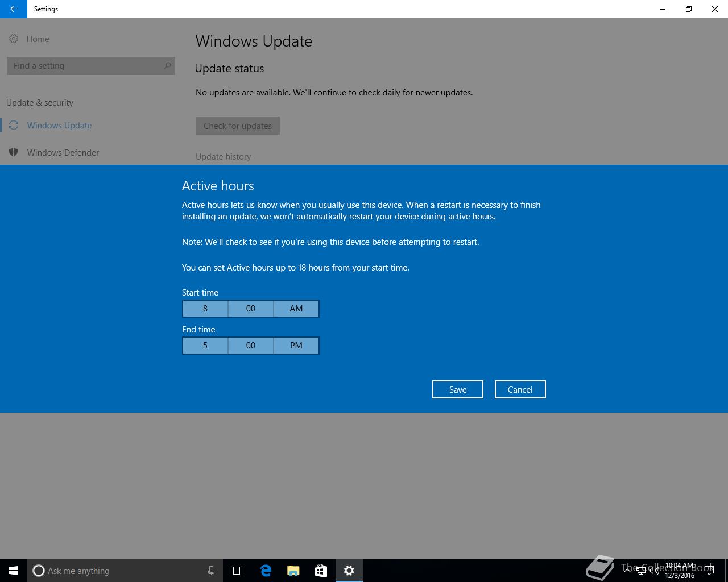Image resolution: width=728 pixels, height=582 pixels.
Task: Open Action Center notifications icon
Action: tap(709, 571)
